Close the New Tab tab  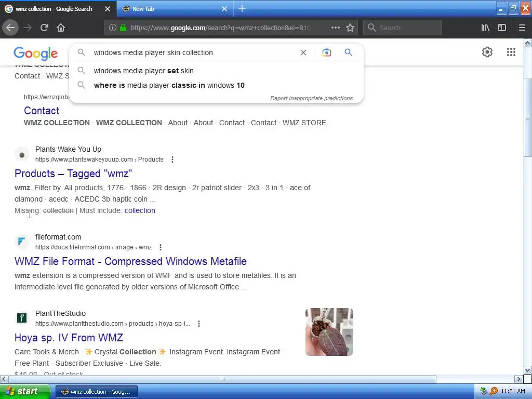224,9
